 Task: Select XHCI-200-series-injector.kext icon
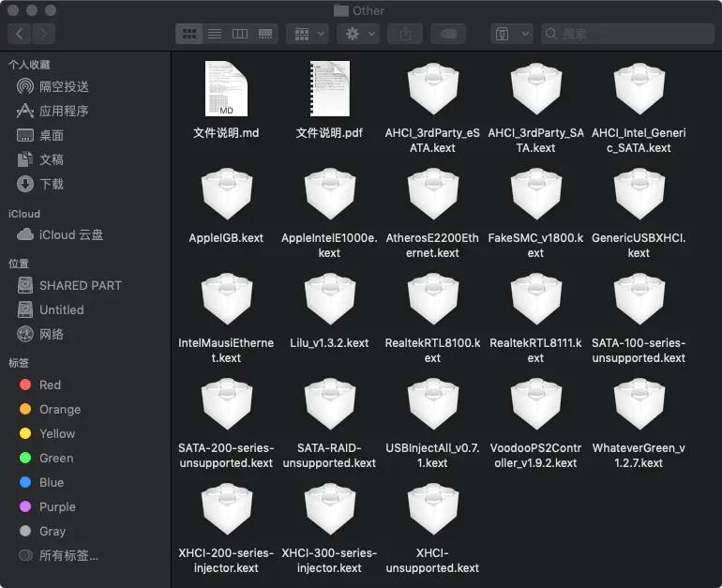coord(227,509)
